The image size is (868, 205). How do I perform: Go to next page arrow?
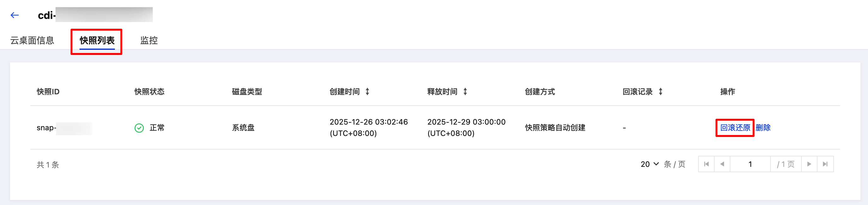click(809, 164)
